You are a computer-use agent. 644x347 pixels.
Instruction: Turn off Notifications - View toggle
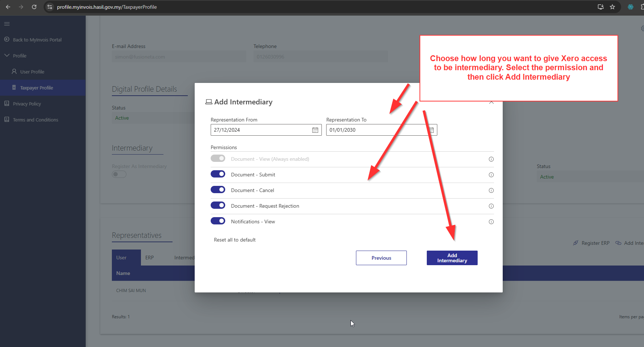tap(218, 221)
